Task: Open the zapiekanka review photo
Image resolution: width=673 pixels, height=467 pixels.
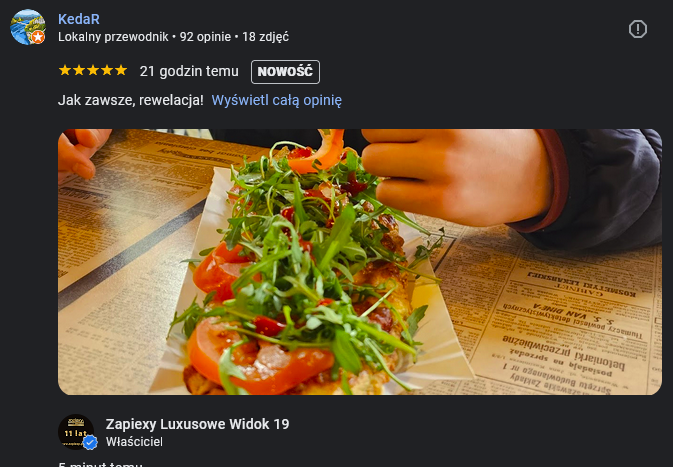Action: coord(360,262)
